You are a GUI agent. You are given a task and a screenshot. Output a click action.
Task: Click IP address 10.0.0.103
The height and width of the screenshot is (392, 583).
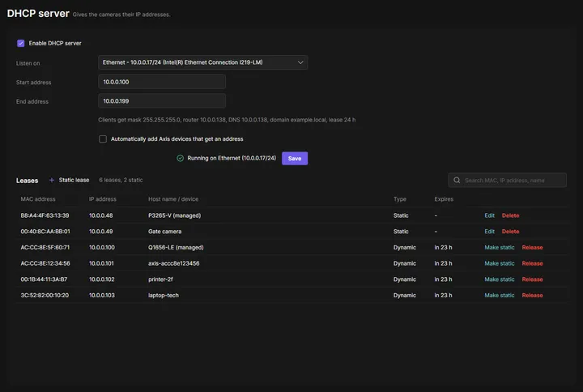tap(101, 296)
